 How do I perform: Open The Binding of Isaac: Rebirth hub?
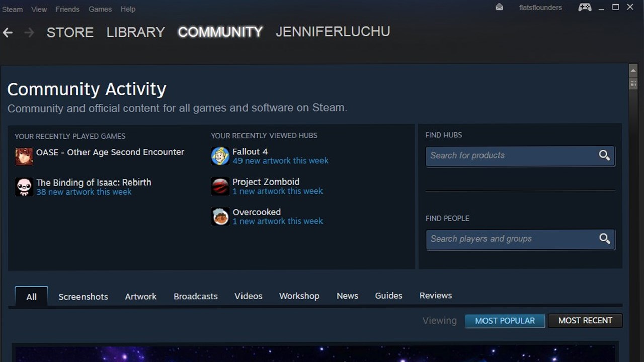pos(94,182)
